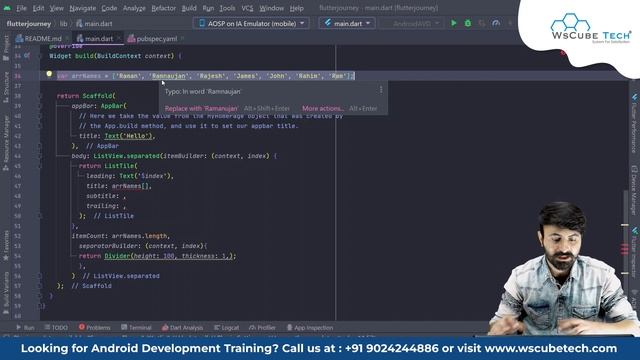Open the Profiler tool window

click(262, 327)
